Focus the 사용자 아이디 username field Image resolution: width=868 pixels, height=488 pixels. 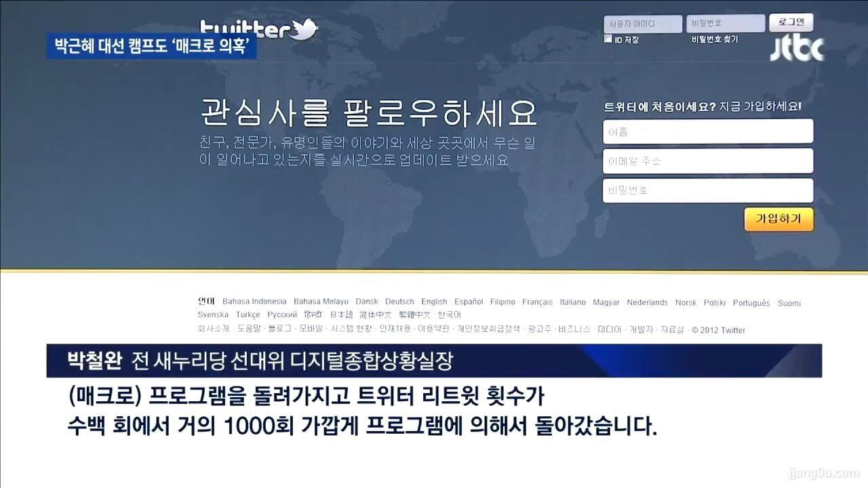(643, 24)
